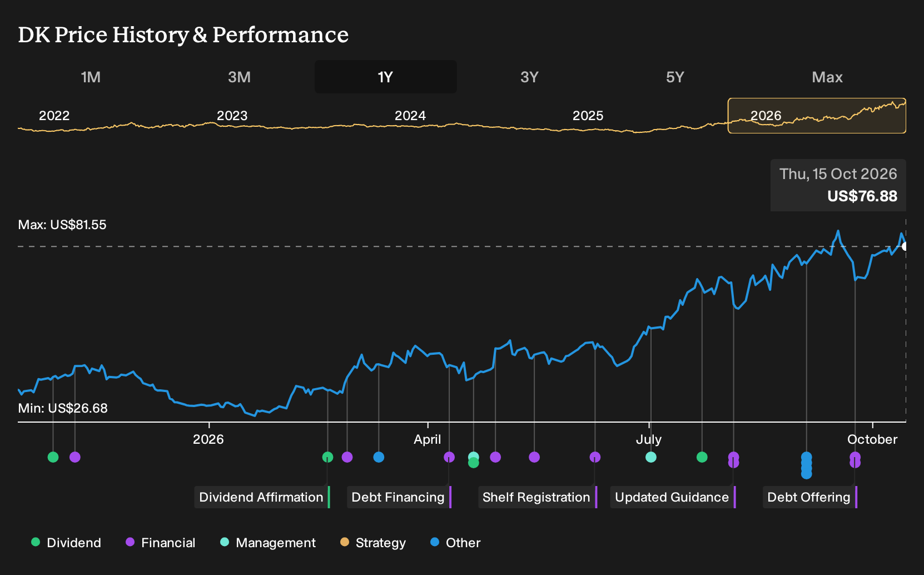Click the green dividend marker after July
Screen dimensions: 924x575
click(x=702, y=457)
